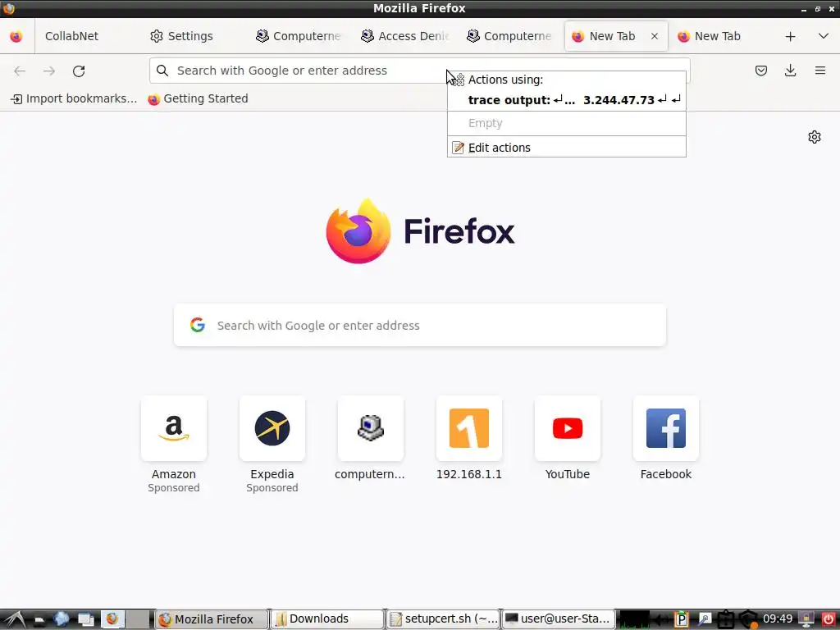Open a new tab with plus button
The image size is (840, 630).
[x=790, y=36]
